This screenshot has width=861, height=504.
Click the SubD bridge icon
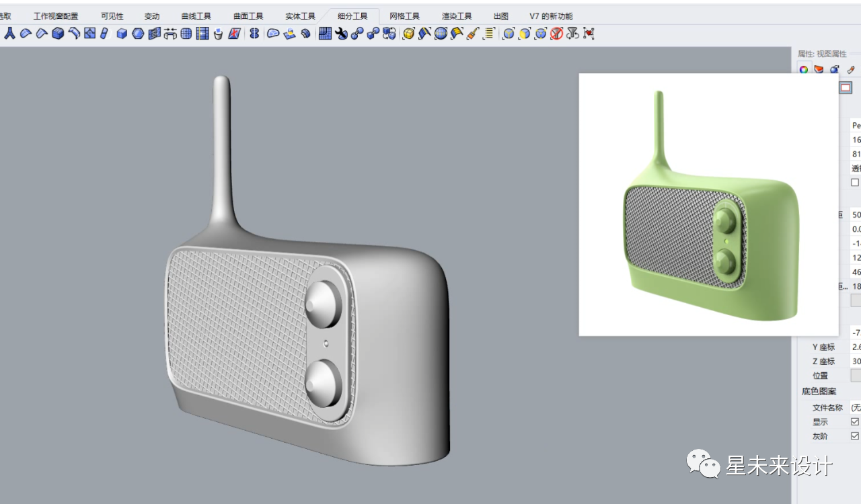170,33
